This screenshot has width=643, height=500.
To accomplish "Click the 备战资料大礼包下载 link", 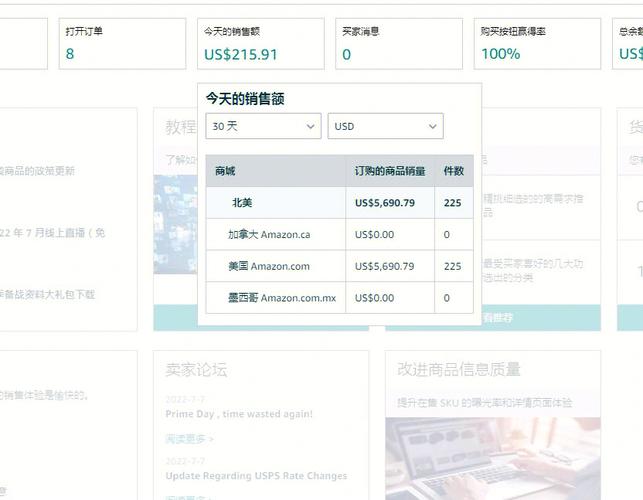I will pos(47,294).
